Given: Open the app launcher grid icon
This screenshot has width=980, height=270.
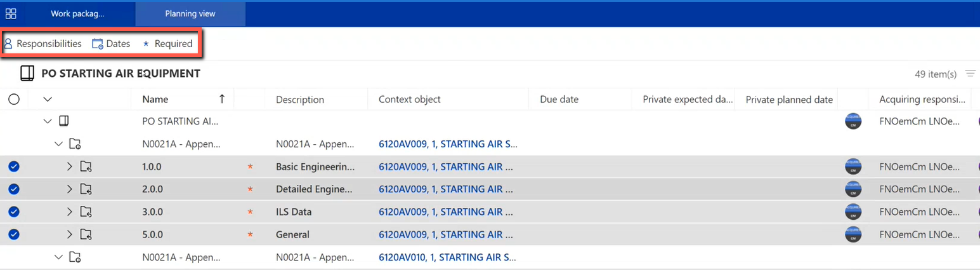Looking at the screenshot, I should coord(11,13).
